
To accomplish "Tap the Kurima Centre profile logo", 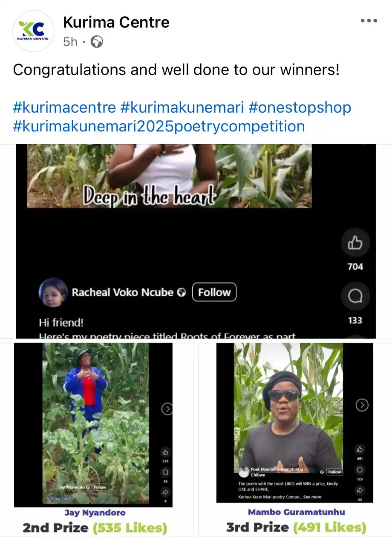I will click(x=33, y=31).
